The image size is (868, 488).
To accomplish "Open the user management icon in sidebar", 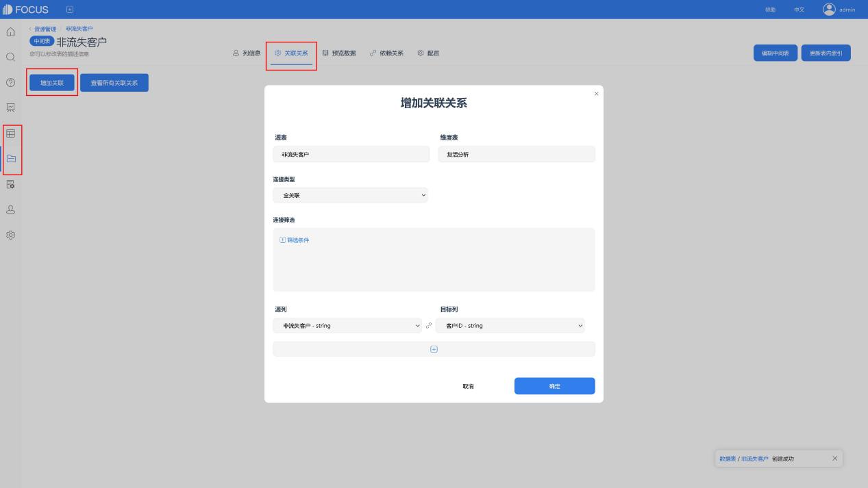I will click(10, 209).
